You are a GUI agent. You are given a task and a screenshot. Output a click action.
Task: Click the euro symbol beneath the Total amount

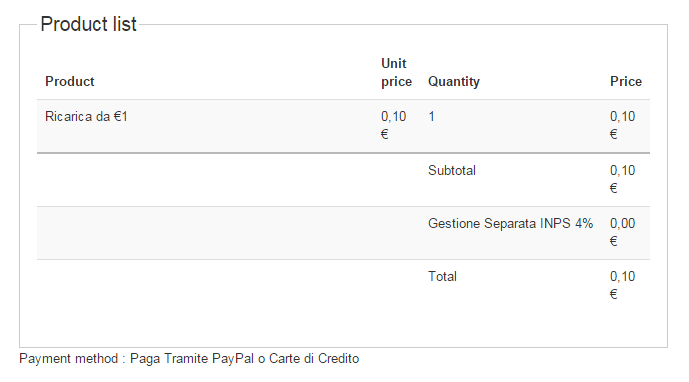point(613,295)
